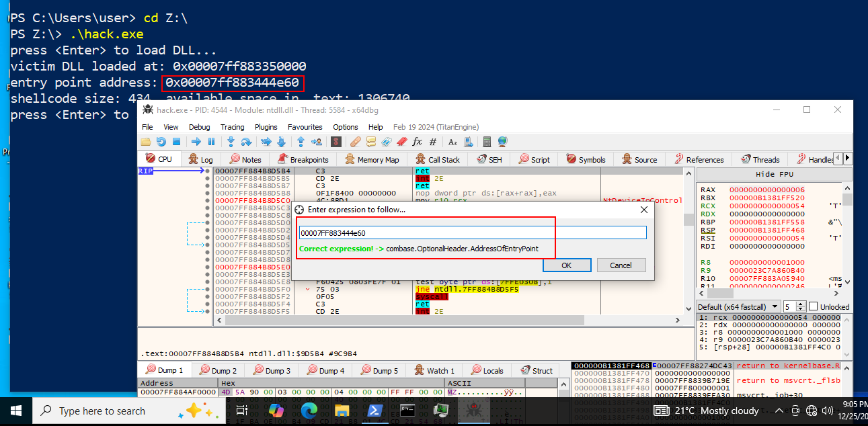Open the Intermodular calls phone icon
This screenshot has width=868, height=426.
point(468,142)
